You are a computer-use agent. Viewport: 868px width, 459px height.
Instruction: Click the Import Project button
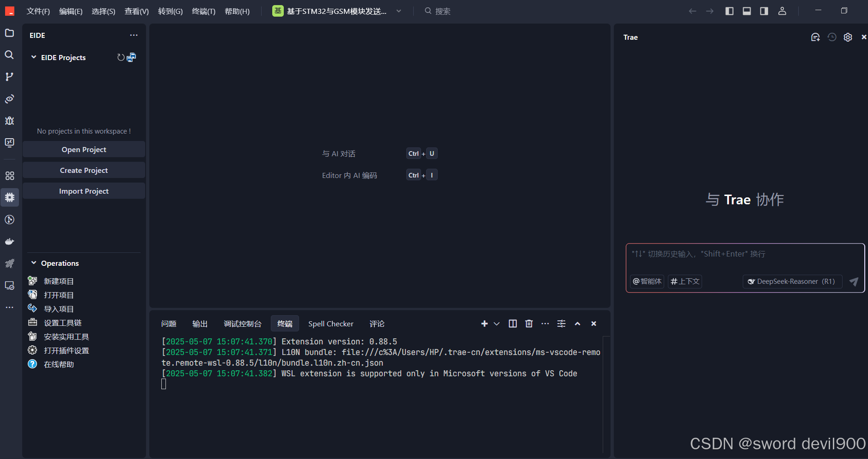point(84,191)
